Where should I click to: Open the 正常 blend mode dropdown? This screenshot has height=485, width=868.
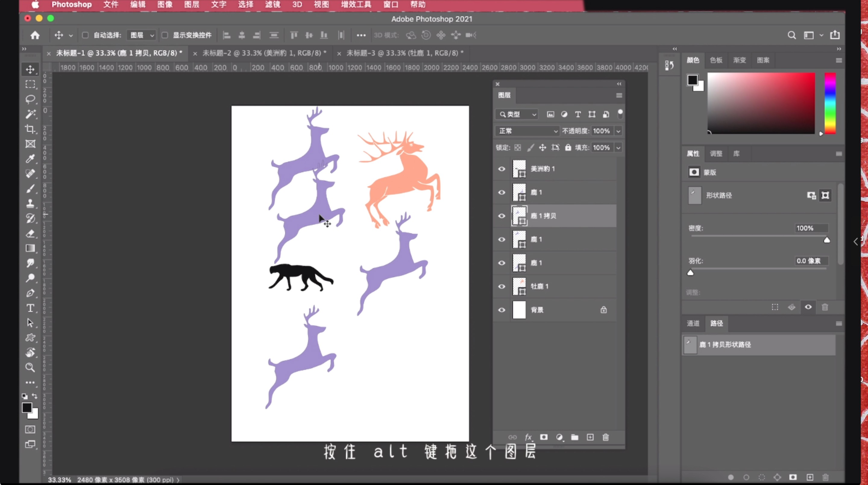[x=527, y=131]
